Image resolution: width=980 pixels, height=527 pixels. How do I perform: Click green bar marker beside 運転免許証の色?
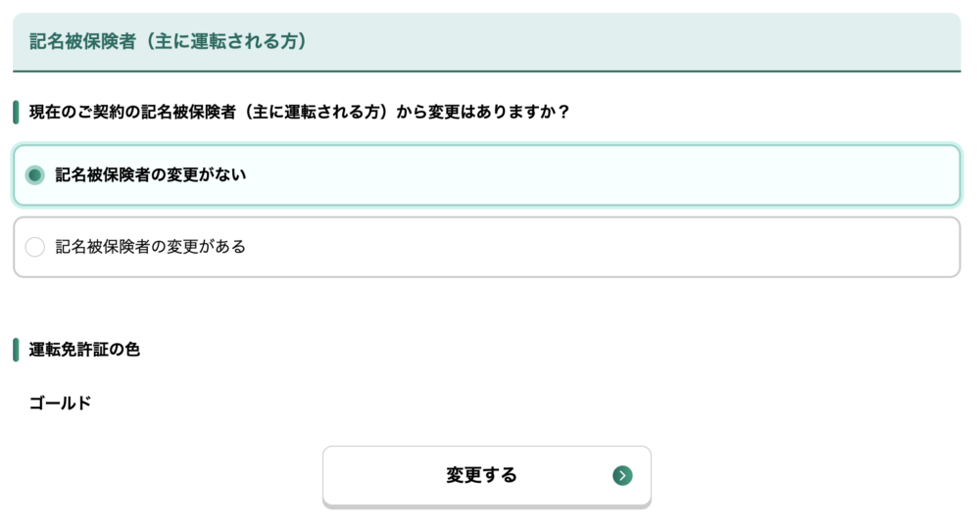(x=16, y=350)
